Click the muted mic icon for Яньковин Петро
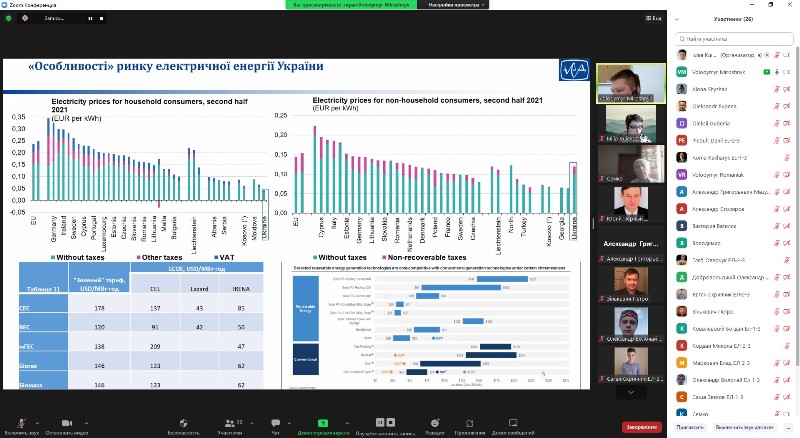The image size is (800, 438). [x=777, y=311]
